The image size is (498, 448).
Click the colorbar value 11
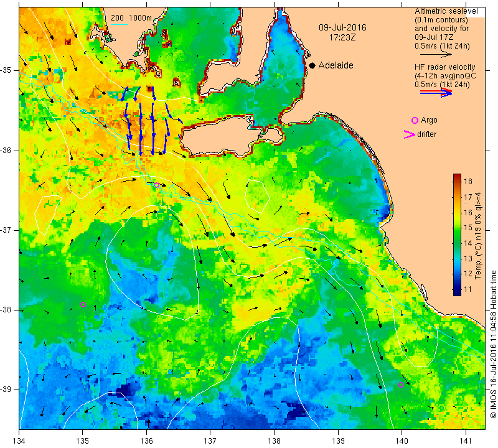468,289
